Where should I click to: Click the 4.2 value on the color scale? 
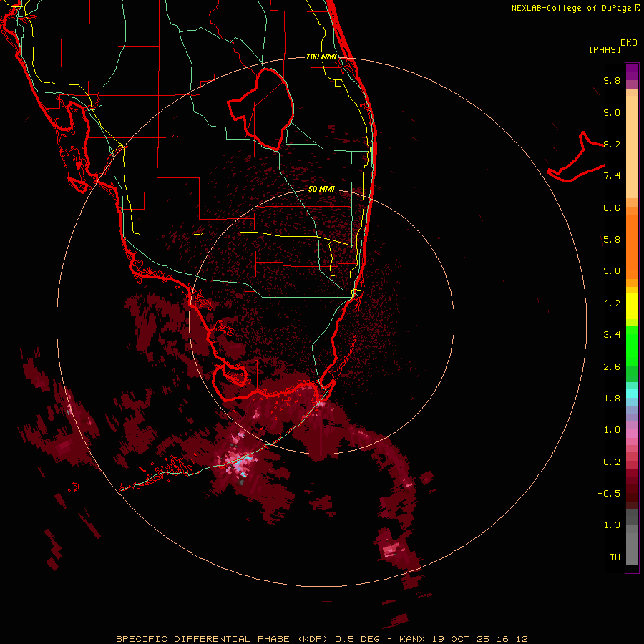612,303
